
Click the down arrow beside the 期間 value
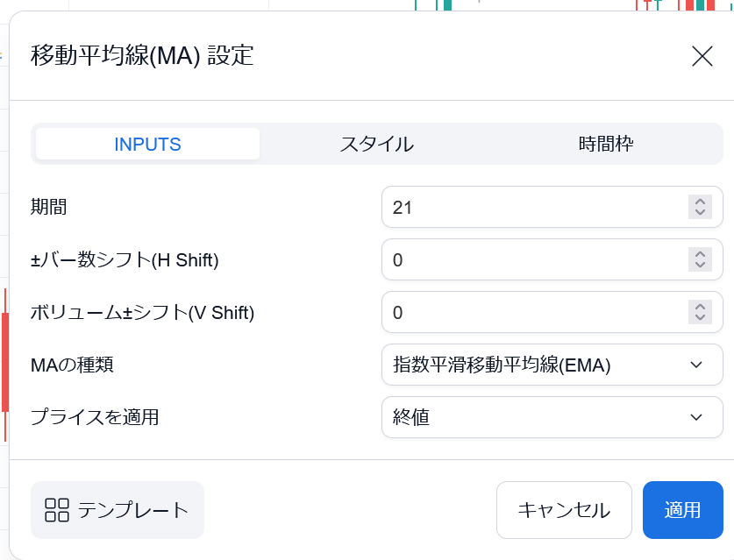699,212
